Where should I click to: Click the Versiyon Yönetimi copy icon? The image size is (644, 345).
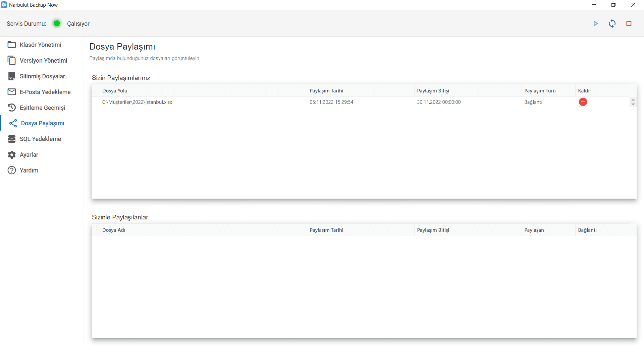click(12, 60)
